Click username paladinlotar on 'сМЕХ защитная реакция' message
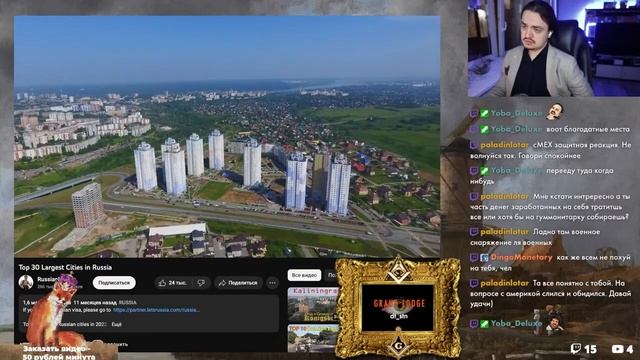640x360 pixels. click(x=504, y=145)
